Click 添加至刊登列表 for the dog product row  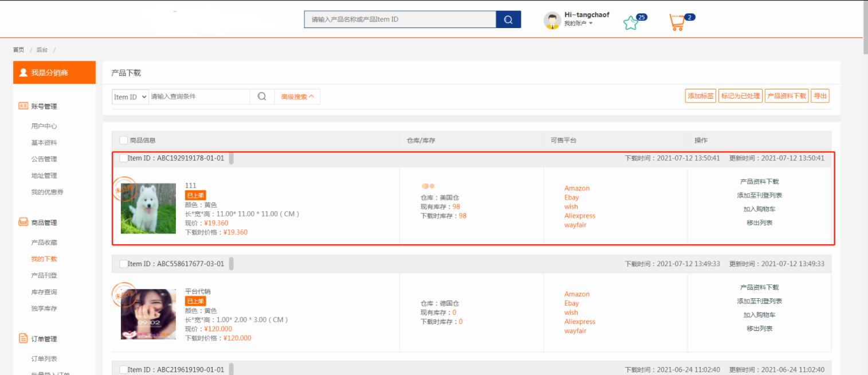[x=760, y=196]
